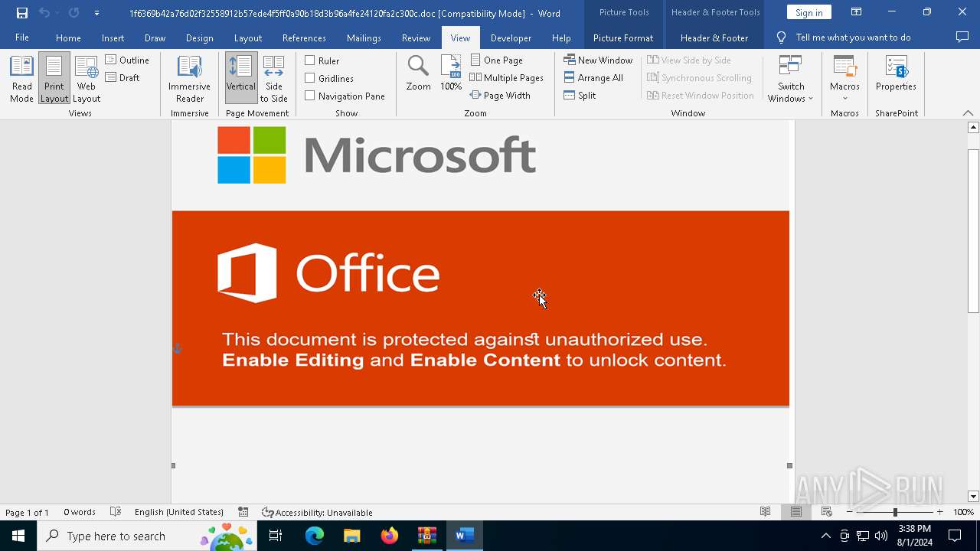Select Print Layout in status bar

(795, 512)
